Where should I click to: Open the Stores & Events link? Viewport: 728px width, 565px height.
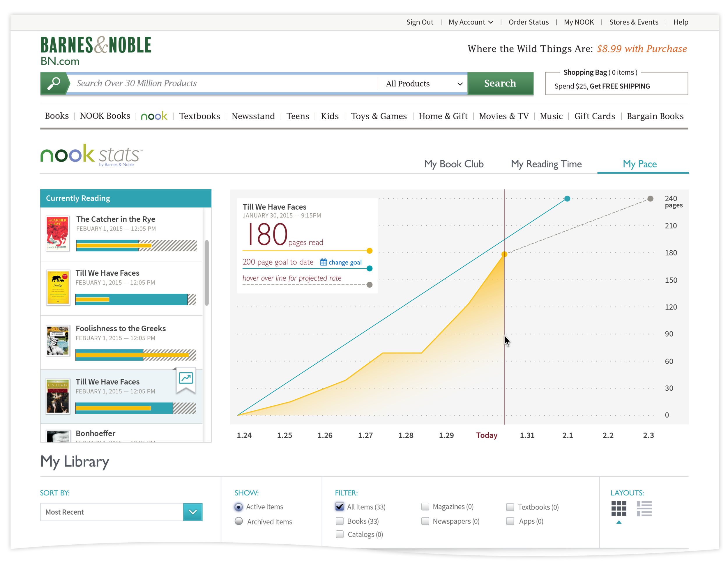pos(634,22)
